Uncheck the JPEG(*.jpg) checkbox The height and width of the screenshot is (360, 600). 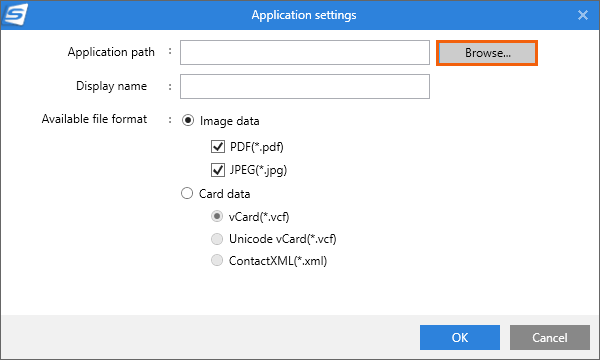coord(218,170)
